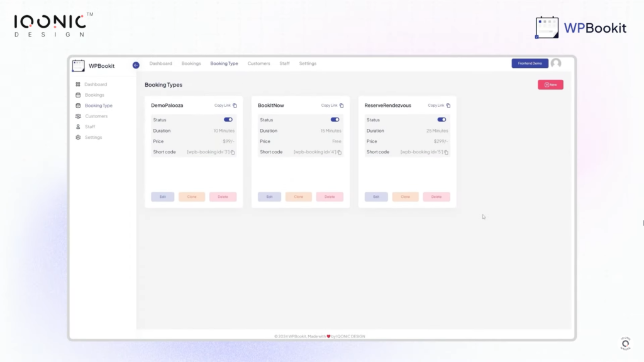Go to Bookings from the sidebar

(x=94, y=95)
